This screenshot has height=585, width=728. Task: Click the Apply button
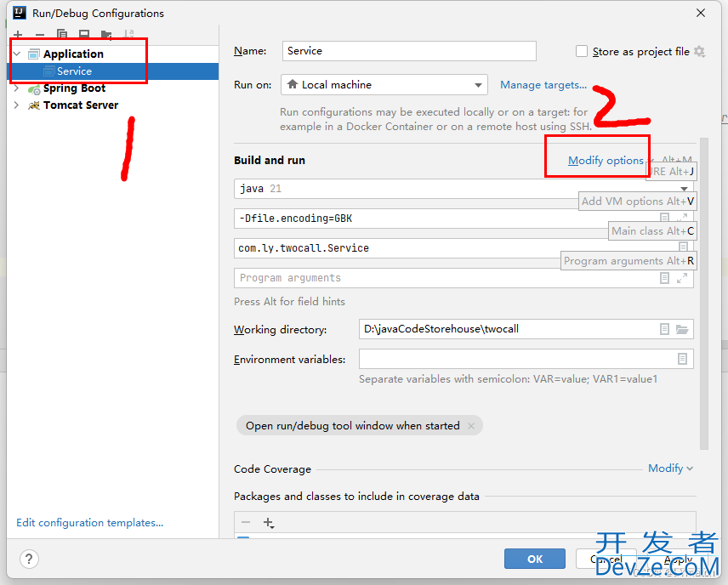(677, 559)
